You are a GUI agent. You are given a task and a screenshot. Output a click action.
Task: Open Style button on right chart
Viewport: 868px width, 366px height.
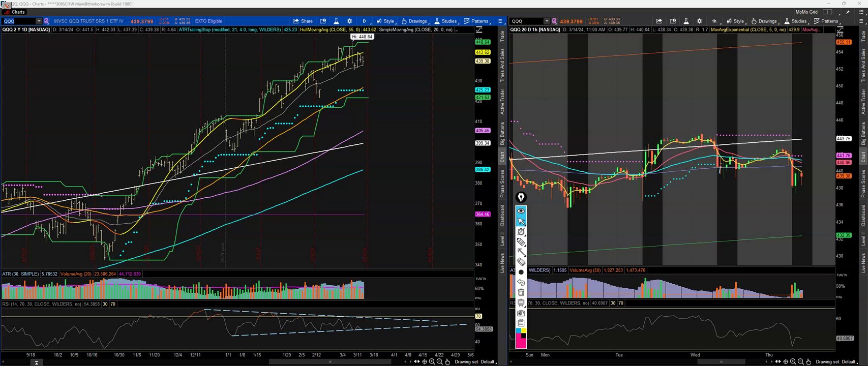pyautogui.click(x=735, y=21)
